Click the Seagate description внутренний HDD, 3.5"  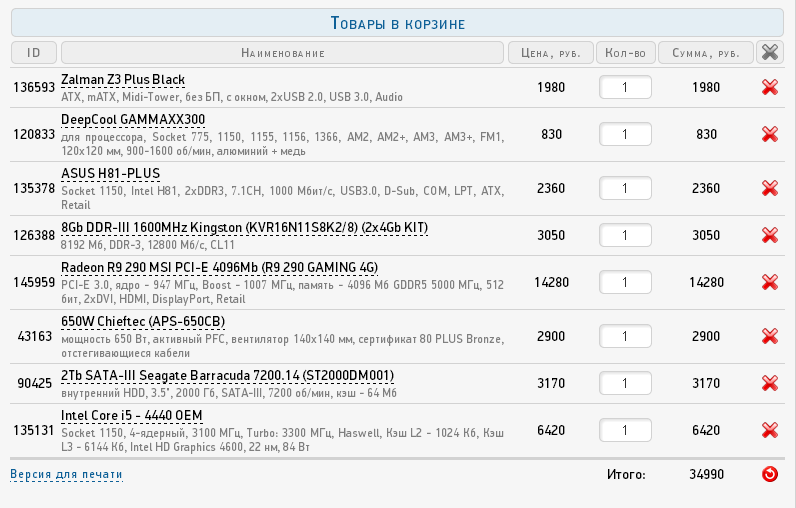228,393
